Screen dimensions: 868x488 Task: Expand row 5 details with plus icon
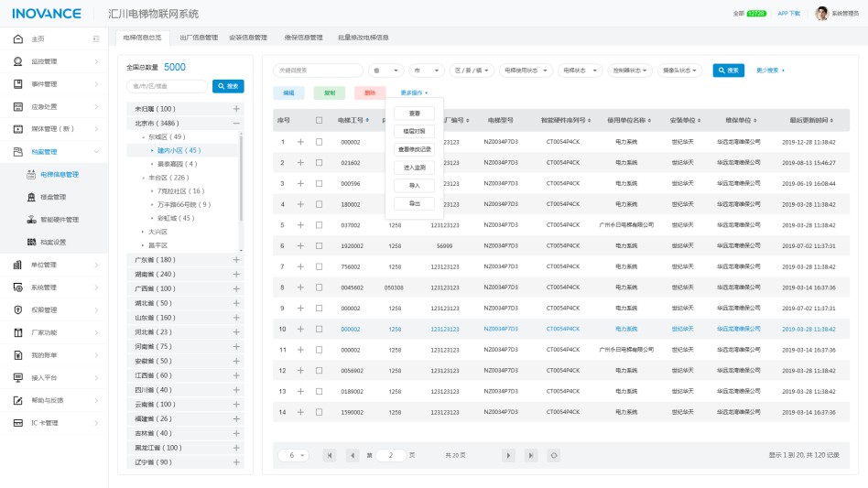pyautogui.click(x=300, y=225)
